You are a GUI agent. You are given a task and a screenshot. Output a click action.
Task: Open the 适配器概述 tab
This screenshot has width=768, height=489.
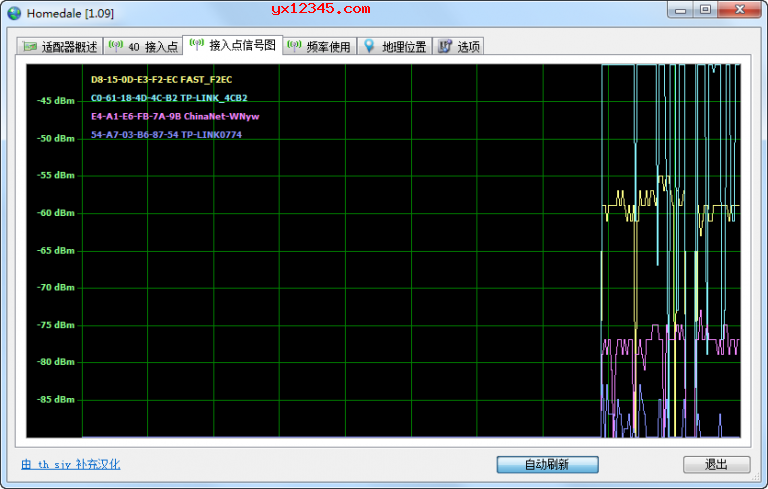pyautogui.click(x=60, y=46)
